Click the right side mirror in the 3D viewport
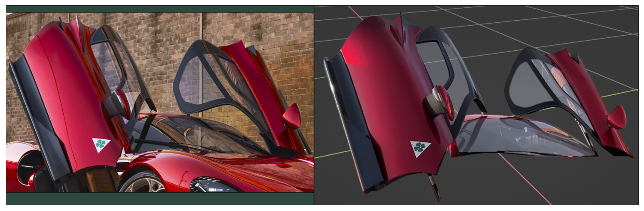 [617, 117]
